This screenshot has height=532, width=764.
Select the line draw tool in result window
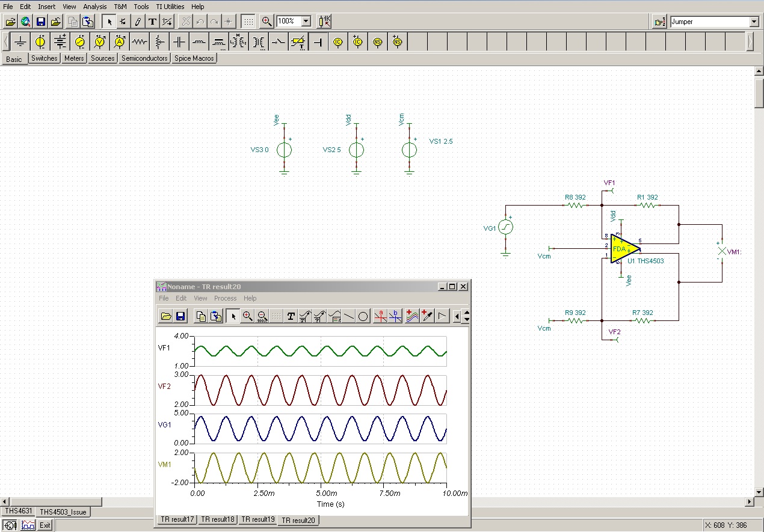[349, 316]
